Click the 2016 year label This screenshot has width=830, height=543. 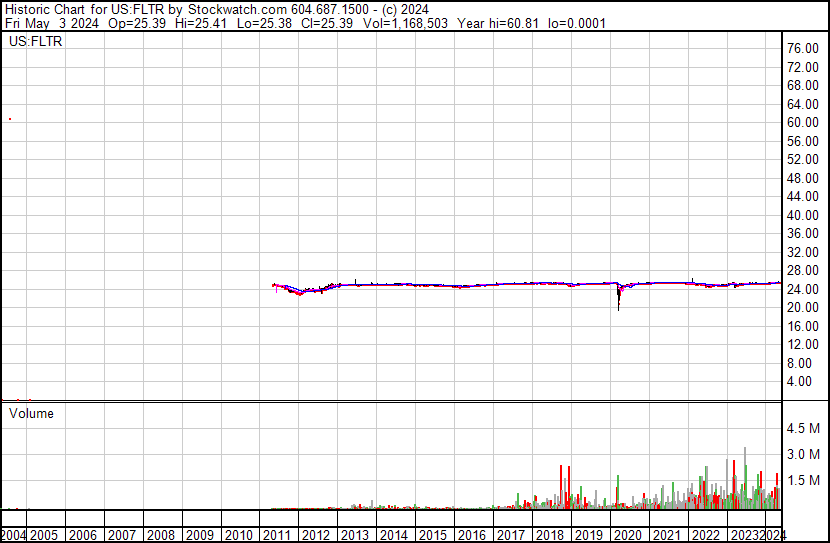(472, 535)
